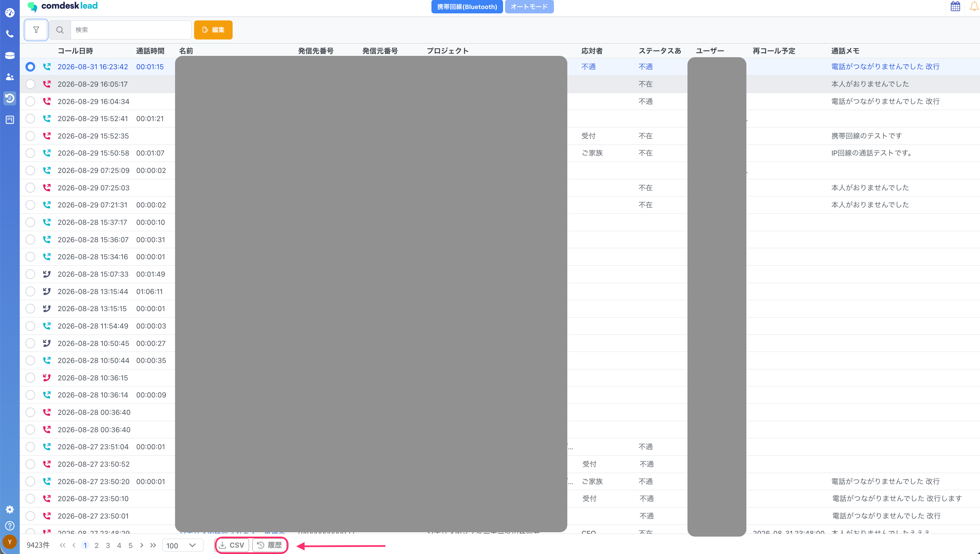Go to the previous page arrow
Screen dimensions: 980x554
point(74,545)
